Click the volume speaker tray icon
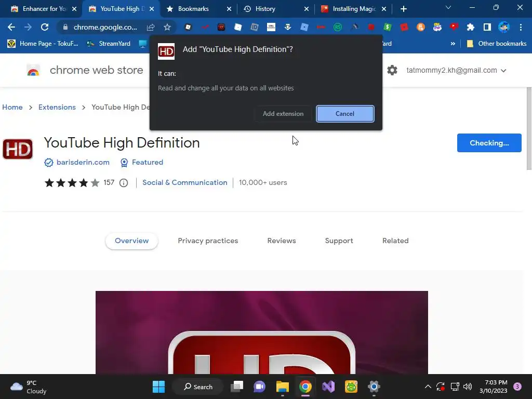The height and width of the screenshot is (399, 532). (468, 387)
